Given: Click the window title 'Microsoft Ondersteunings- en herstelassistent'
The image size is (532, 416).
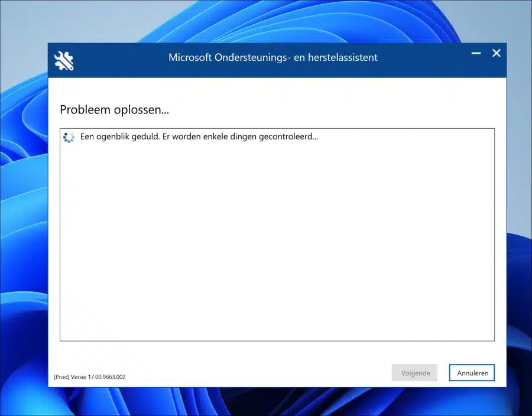Looking at the screenshot, I should [x=273, y=57].
